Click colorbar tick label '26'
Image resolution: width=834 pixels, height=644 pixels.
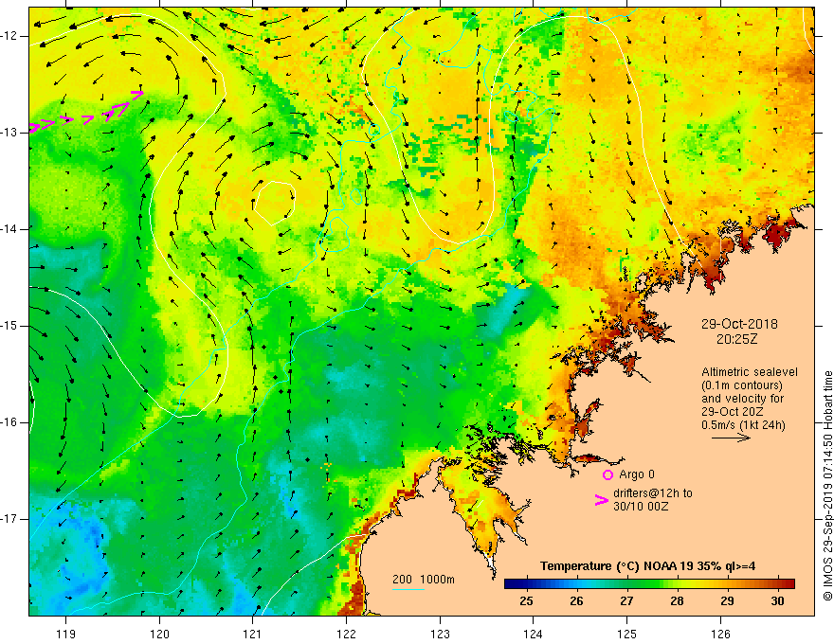pyautogui.click(x=576, y=601)
